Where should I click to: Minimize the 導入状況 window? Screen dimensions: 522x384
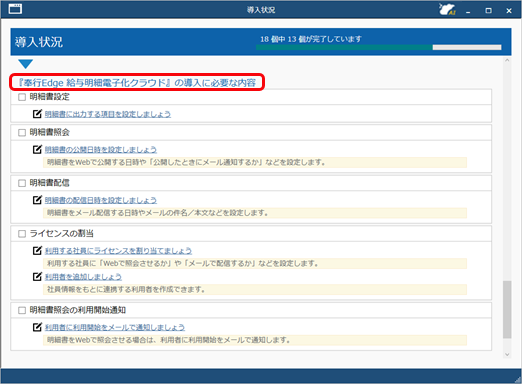[x=468, y=11]
